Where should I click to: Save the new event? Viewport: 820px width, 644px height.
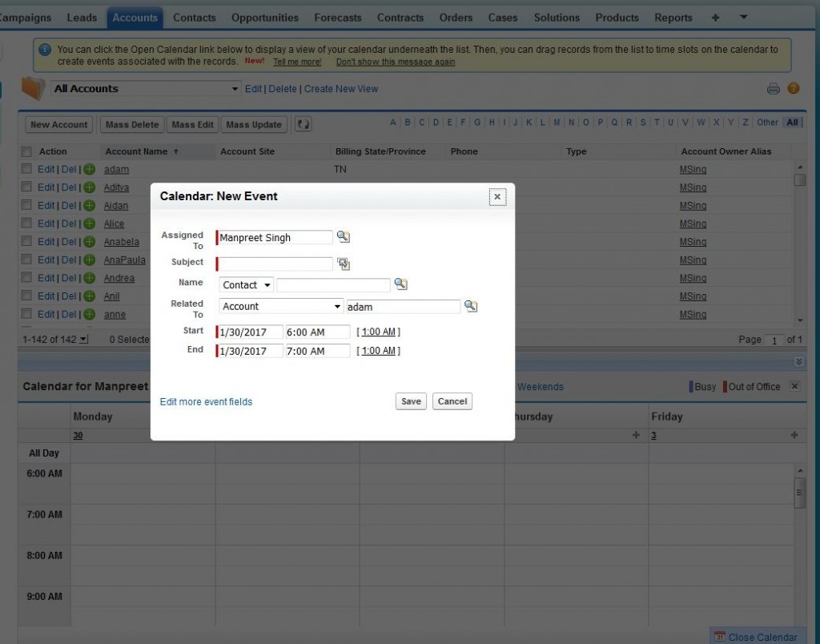click(x=410, y=400)
